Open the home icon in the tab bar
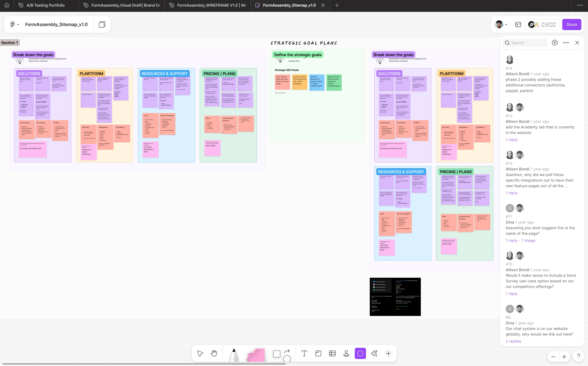The height and width of the screenshot is (366, 588). (x=7, y=5)
